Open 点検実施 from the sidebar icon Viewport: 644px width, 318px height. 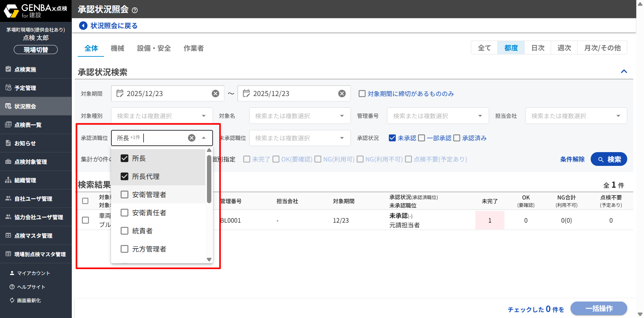tap(8, 69)
